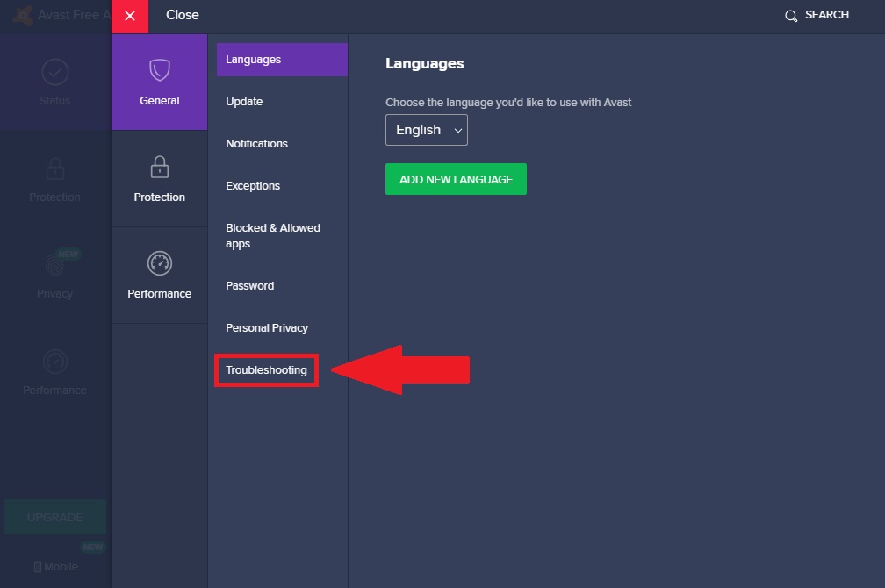Screen dimensions: 885x588
Task: Switch to the Update settings section
Action: tap(243, 101)
